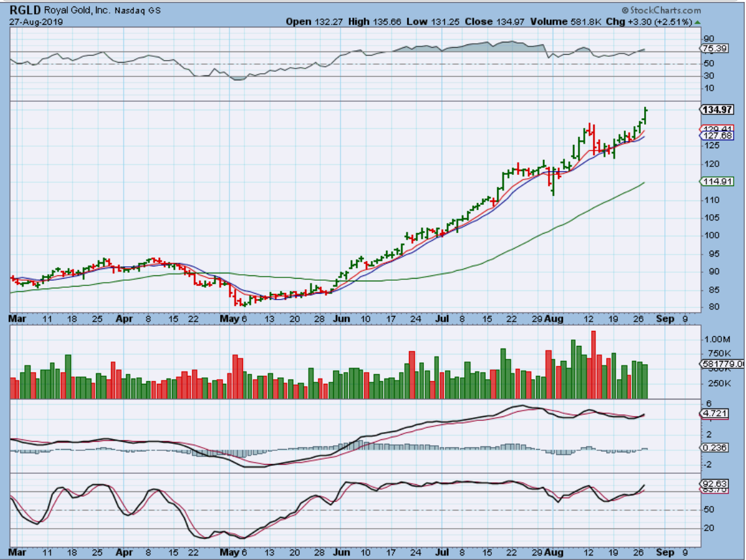Viewport: 746px width, 560px height.
Task: Click the RGLD ticker symbol in the header
Action: pyautogui.click(x=25, y=10)
